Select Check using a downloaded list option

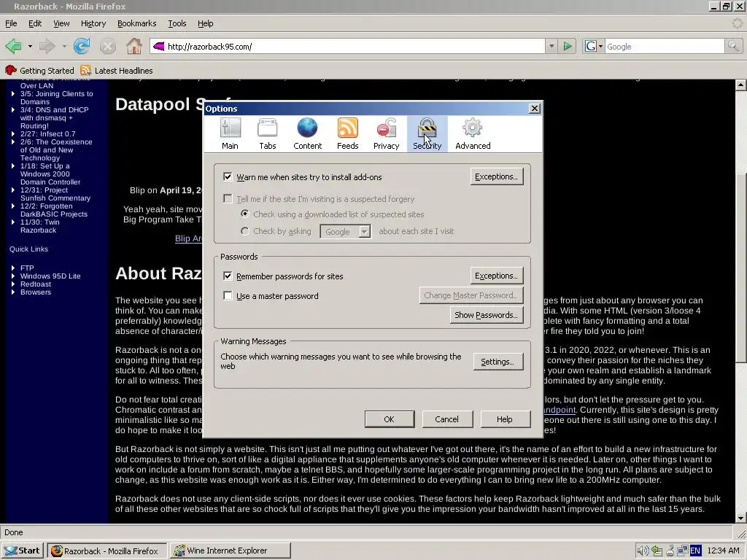(x=245, y=214)
